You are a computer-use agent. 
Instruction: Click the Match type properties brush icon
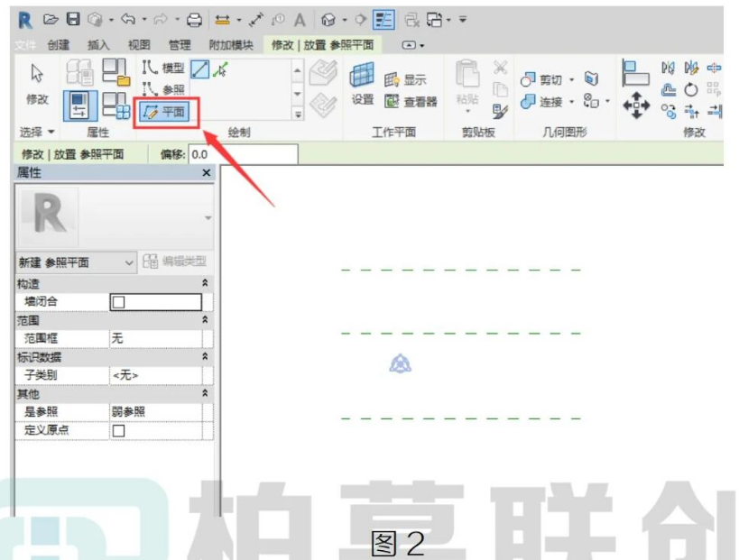pos(500,111)
